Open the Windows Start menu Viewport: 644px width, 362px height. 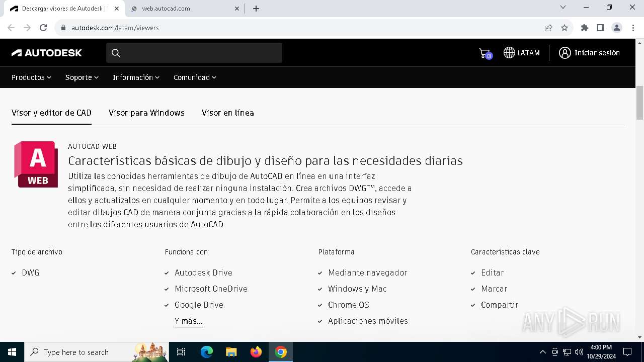(x=12, y=352)
